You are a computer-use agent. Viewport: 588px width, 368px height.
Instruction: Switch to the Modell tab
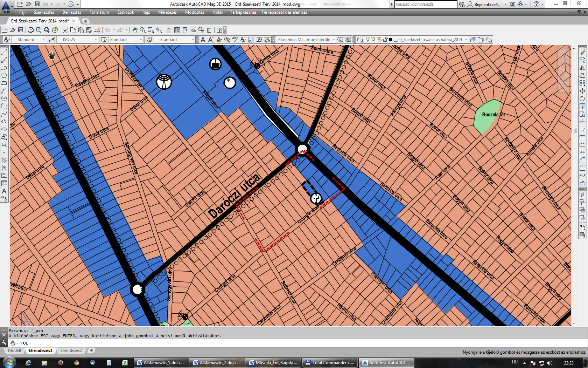[15, 350]
